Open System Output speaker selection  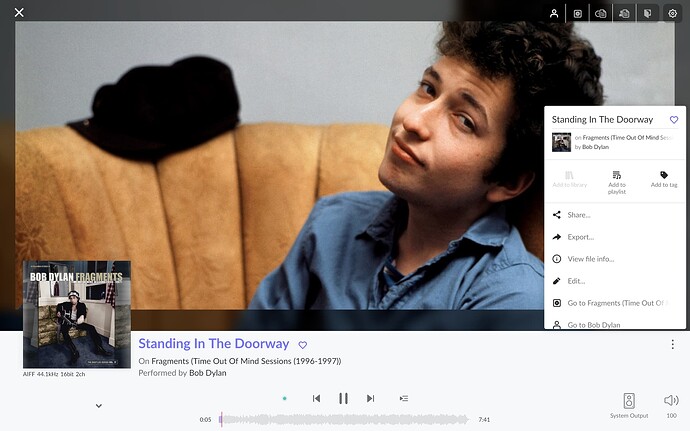[629, 405]
